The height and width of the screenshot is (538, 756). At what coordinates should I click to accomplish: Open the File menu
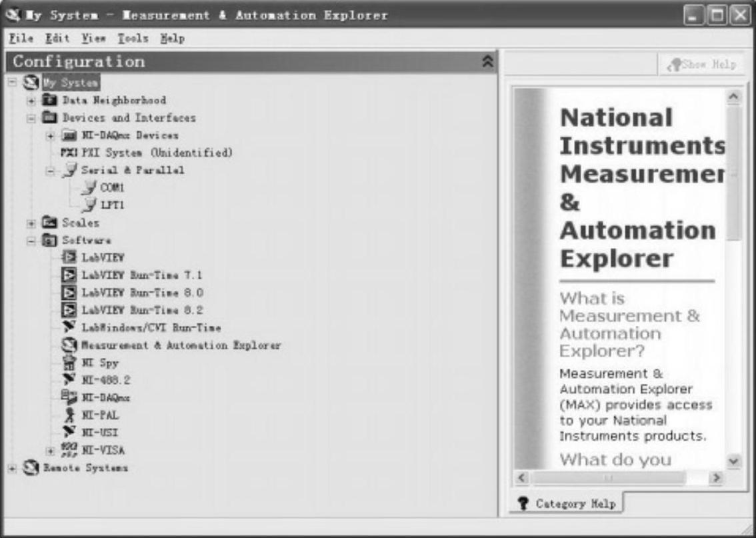[x=21, y=38]
